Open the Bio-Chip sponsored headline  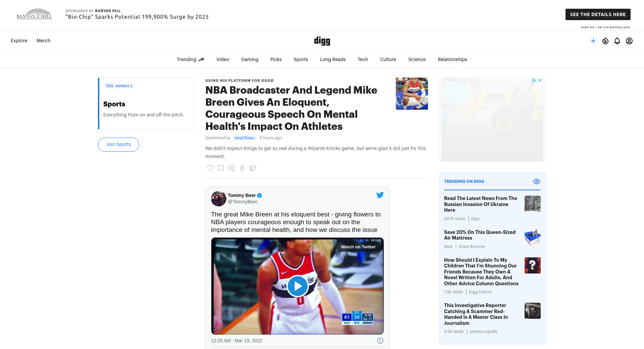137,17
